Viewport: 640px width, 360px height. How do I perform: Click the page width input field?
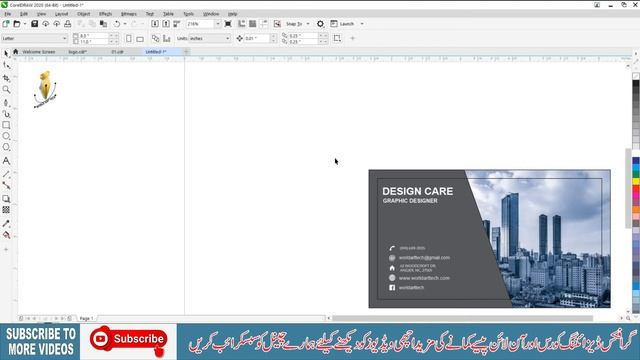click(x=94, y=36)
